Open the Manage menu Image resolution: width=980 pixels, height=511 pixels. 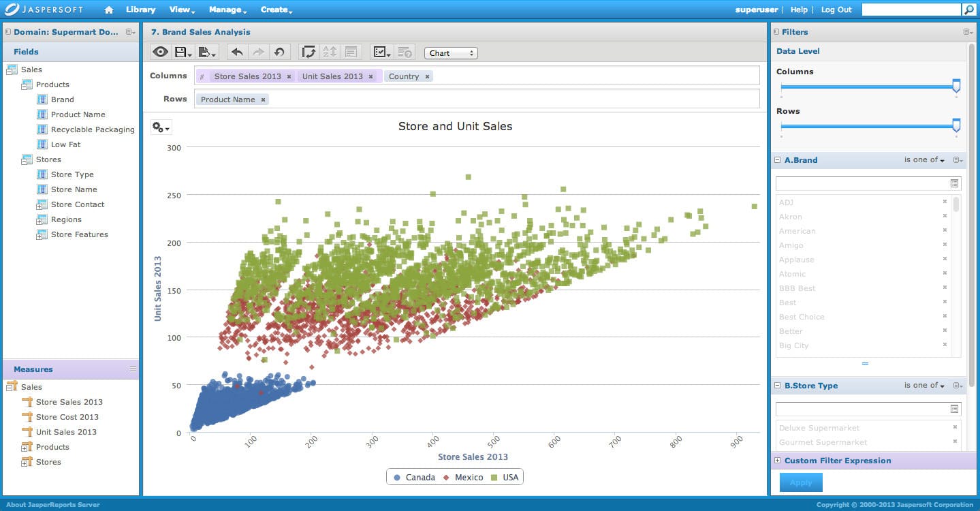tap(227, 10)
